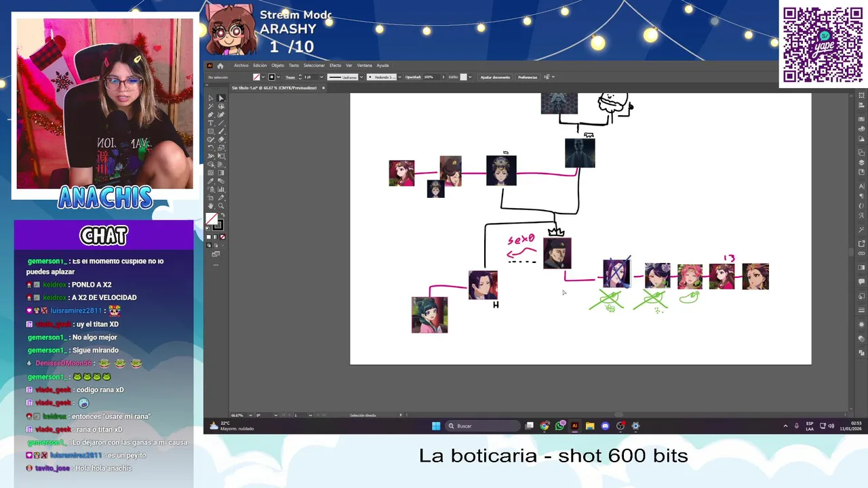Expand the opacity arrow next to 100%
868x488 pixels.
pos(443,77)
